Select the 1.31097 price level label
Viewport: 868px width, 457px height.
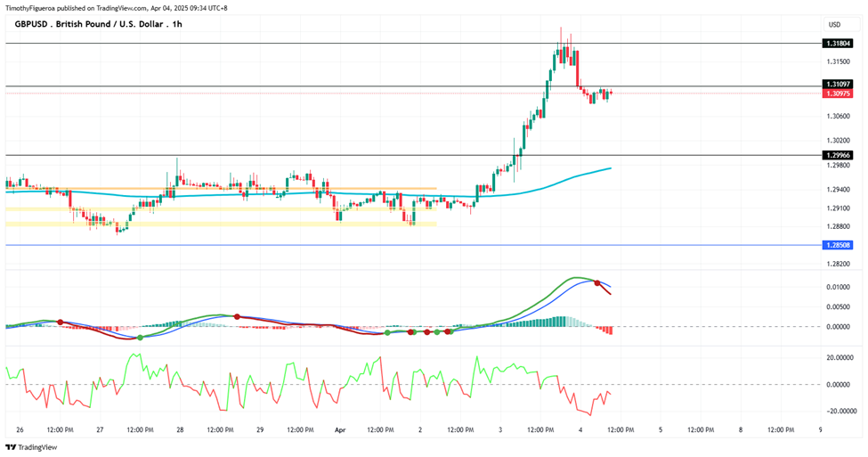coord(838,85)
